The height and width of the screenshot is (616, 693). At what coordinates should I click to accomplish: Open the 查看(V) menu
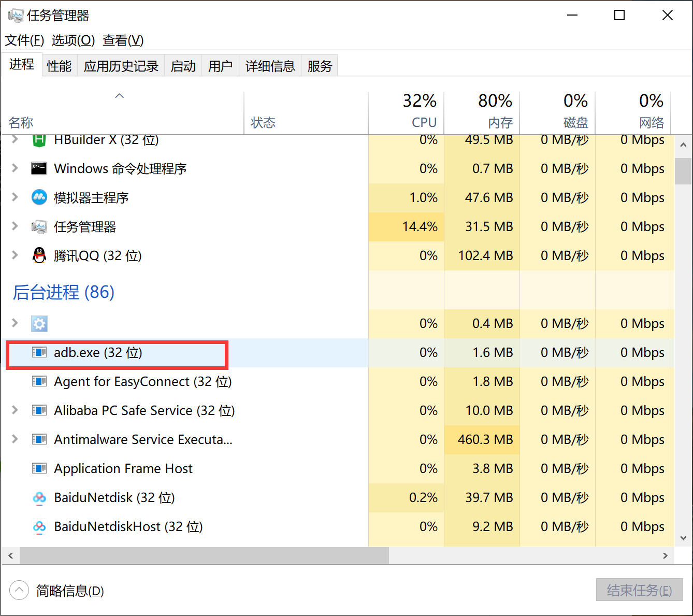coord(123,40)
